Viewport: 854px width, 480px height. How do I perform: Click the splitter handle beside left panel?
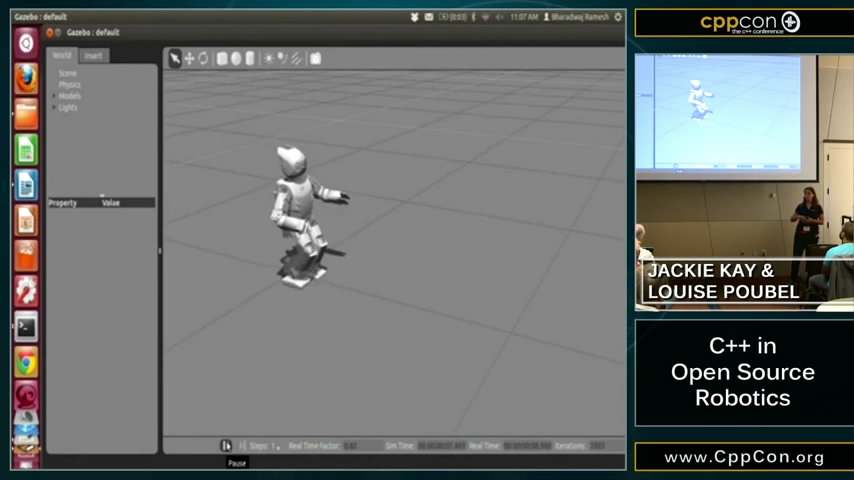tap(160, 251)
